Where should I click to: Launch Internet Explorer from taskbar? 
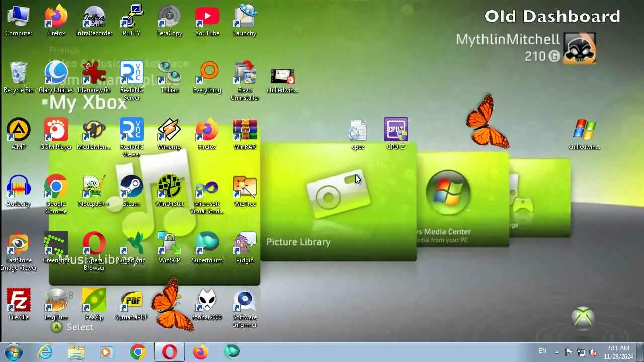[x=45, y=352]
